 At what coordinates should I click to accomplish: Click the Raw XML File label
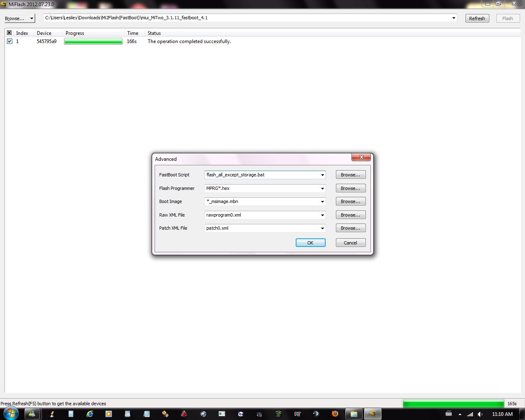click(x=172, y=215)
